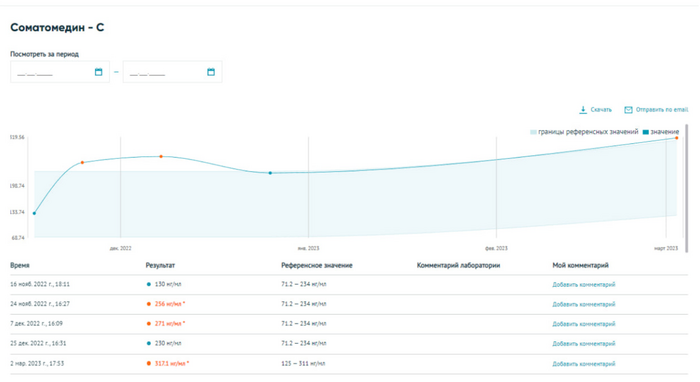Image resolution: width=700 pixels, height=382 pixels.
Task: Click the date 25 дек. 2022 г., 16:31
Action: point(38,344)
